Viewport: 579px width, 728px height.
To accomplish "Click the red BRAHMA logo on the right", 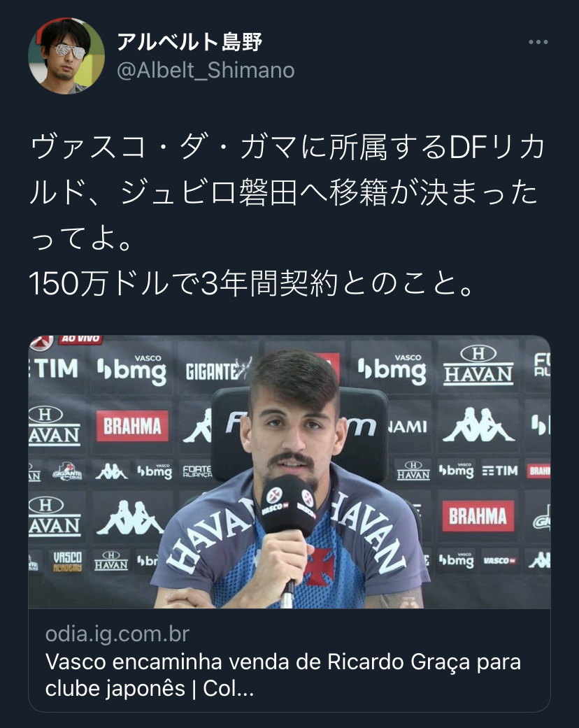I will (x=478, y=516).
